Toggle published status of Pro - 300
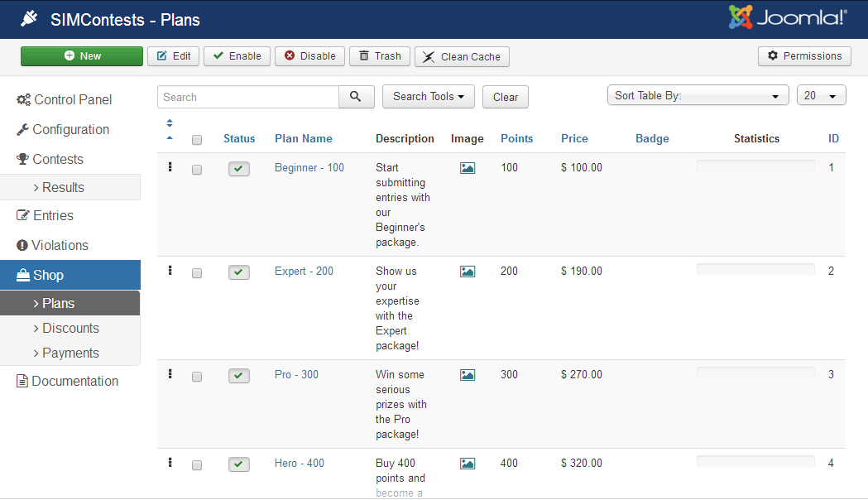868x500 pixels. click(x=238, y=376)
